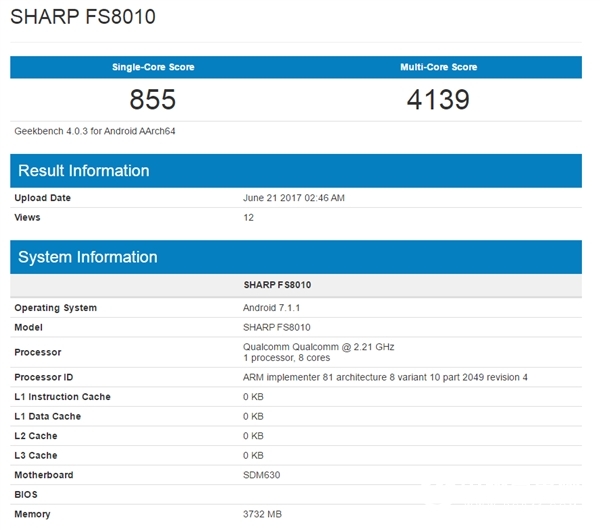The height and width of the screenshot is (530, 600).
Task: Click the multi-core score value 4139
Action: [438, 99]
